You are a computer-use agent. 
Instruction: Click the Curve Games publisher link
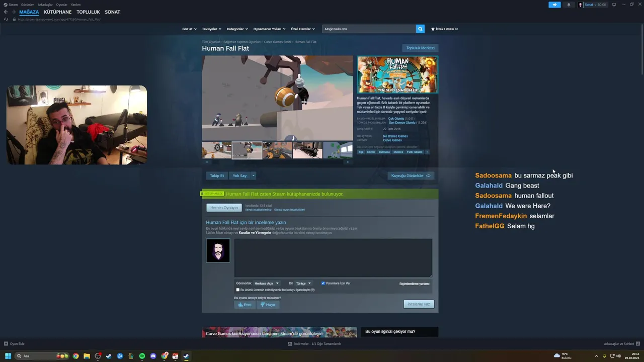392,140
